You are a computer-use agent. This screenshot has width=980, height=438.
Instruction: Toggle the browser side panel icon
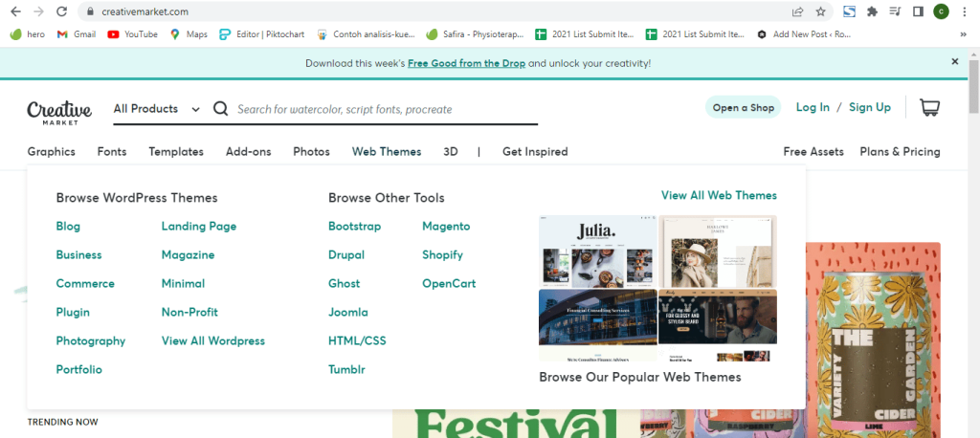tap(918, 11)
